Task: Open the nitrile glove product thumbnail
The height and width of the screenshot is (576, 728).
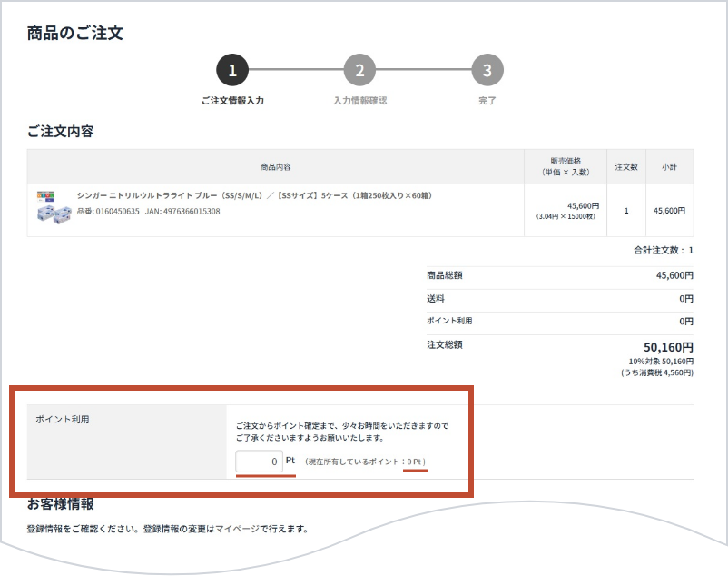Action: click(53, 209)
